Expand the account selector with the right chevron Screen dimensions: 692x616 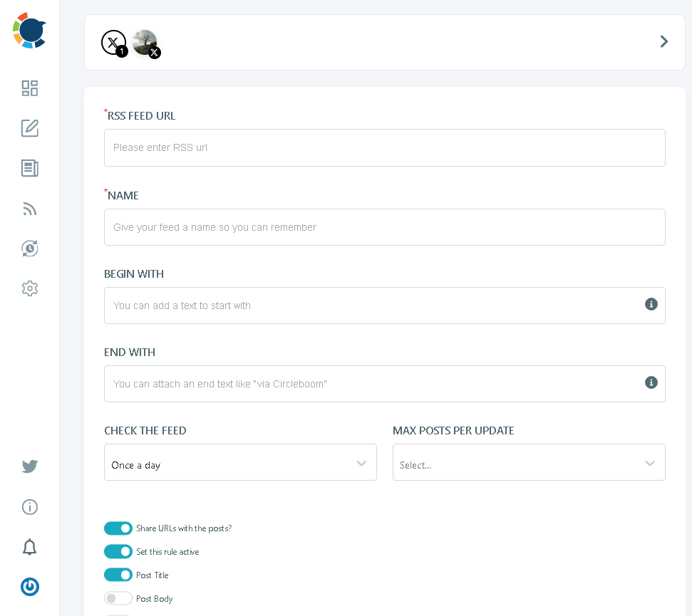coord(663,41)
